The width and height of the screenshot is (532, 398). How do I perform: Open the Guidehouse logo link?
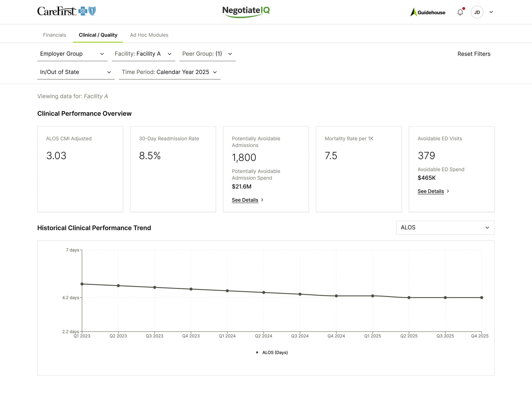pyautogui.click(x=428, y=12)
